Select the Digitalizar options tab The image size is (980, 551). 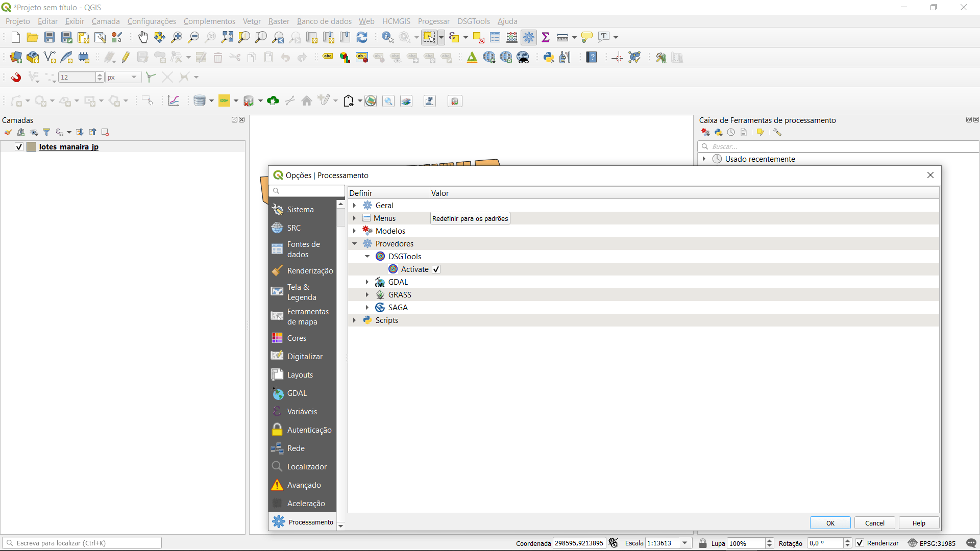304,357
